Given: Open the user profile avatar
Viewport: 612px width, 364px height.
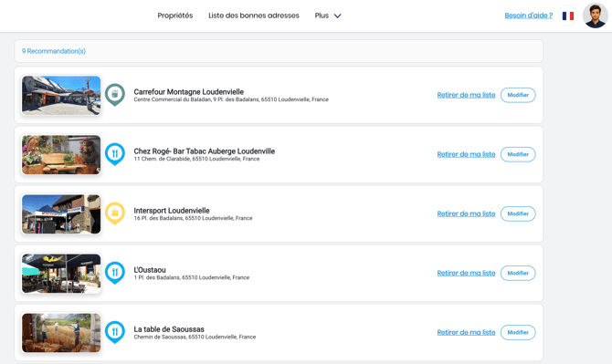Looking at the screenshot, I should [596, 16].
